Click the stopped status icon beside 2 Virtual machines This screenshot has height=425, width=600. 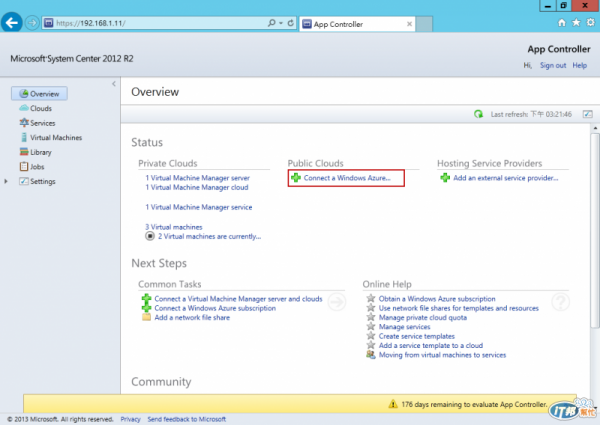coord(150,236)
